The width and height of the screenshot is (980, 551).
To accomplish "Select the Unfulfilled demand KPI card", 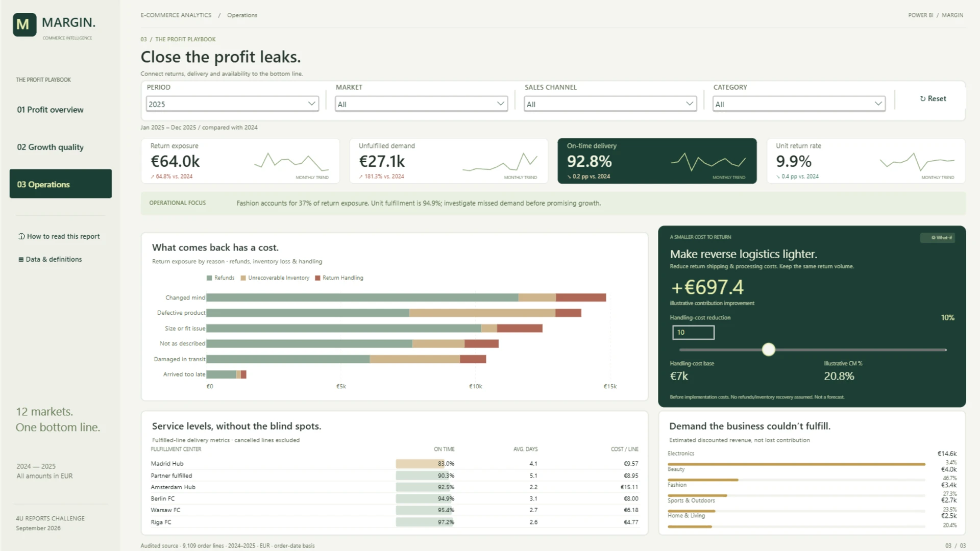I will point(449,161).
